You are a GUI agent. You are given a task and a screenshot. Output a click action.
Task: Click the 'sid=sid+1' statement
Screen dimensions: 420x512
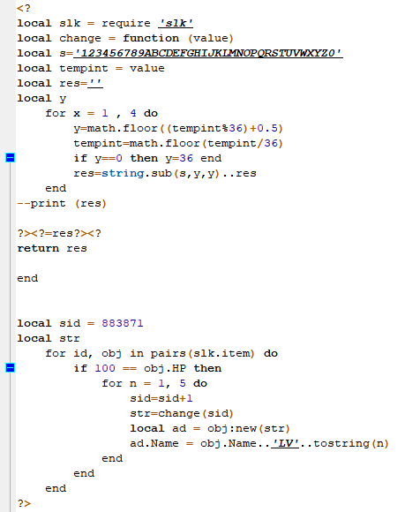coord(161,398)
